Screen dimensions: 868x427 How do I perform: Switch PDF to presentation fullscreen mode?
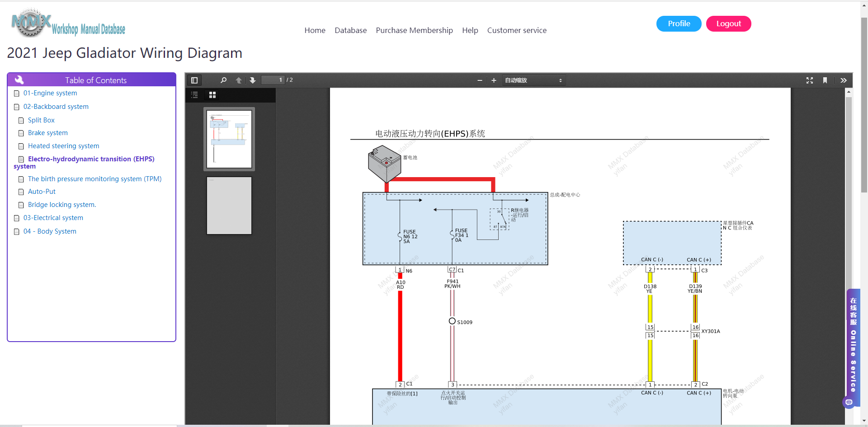810,80
